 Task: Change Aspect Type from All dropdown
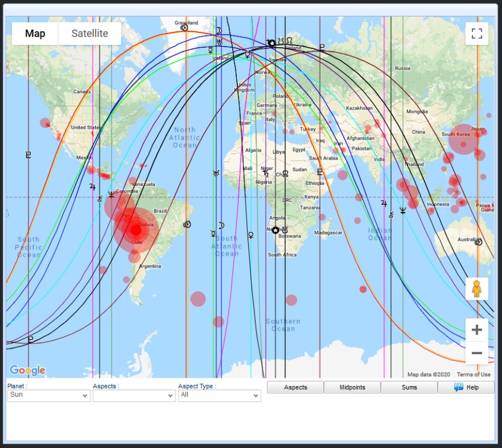tap(219, 395)
